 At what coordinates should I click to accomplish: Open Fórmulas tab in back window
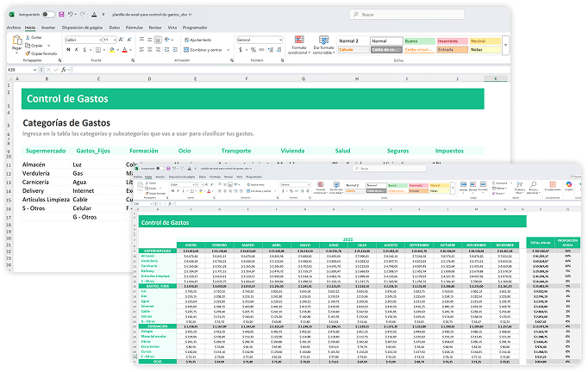[x=134, y=28]
